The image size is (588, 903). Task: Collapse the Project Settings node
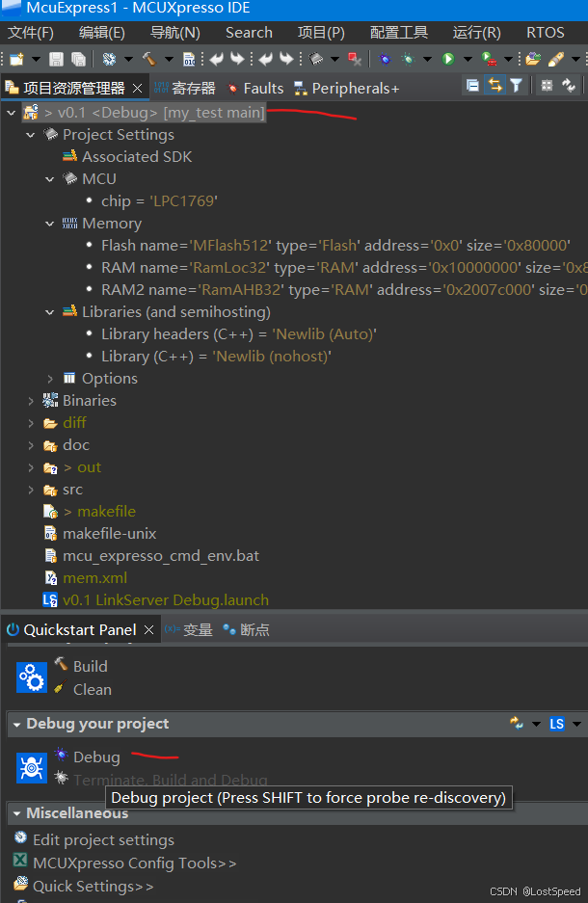31,135
